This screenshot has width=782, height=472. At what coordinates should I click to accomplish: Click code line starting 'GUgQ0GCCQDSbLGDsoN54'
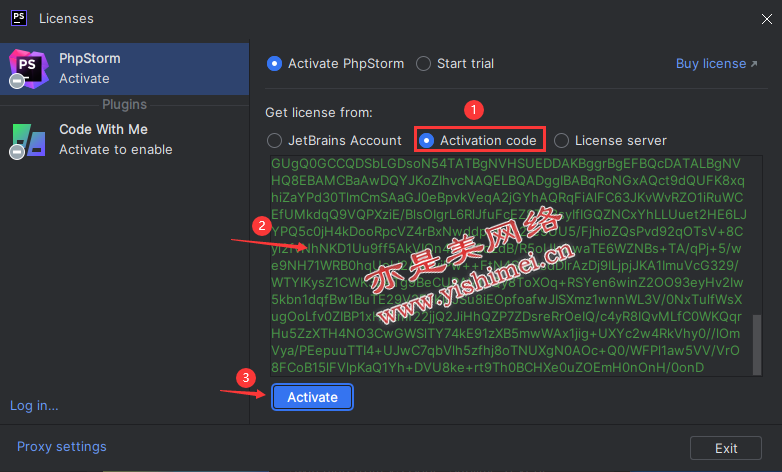506,164
